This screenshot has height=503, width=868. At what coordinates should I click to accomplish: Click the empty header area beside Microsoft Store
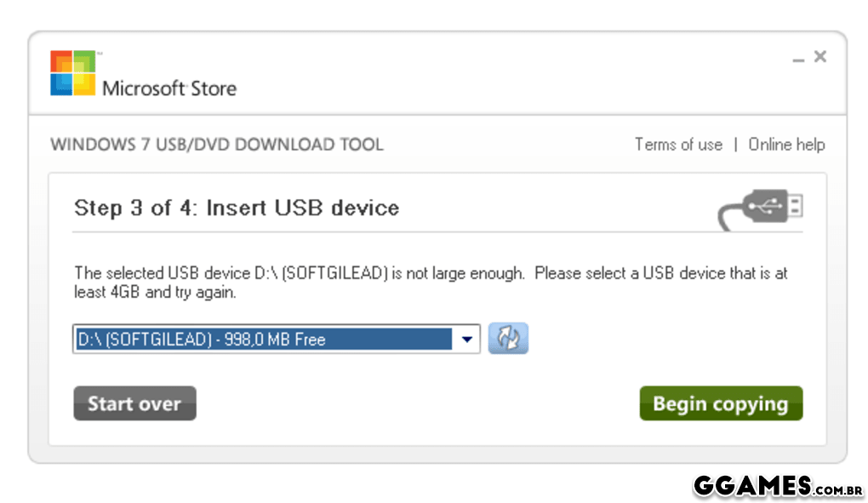tap(511, 75)
